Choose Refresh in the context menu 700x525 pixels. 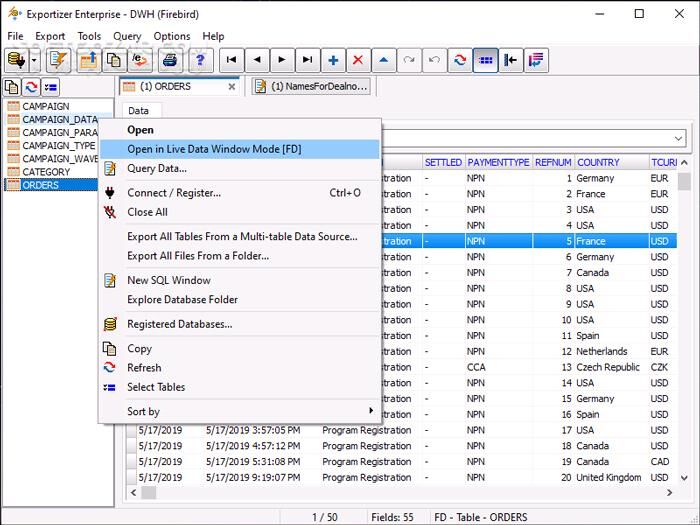240,368
